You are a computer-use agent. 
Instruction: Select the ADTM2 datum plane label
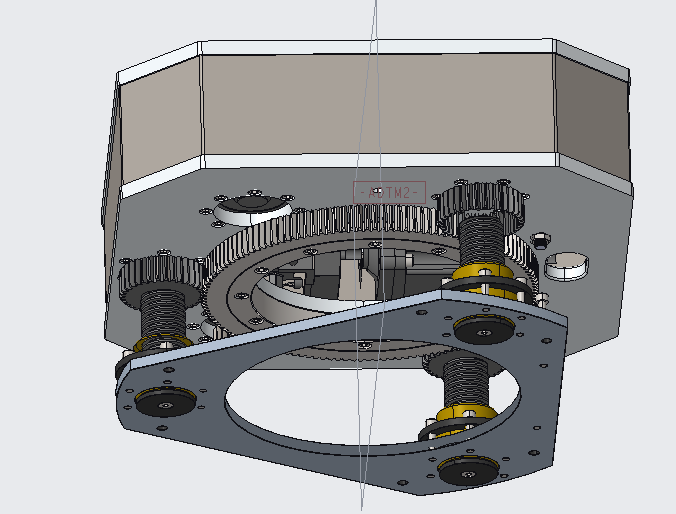389,192
